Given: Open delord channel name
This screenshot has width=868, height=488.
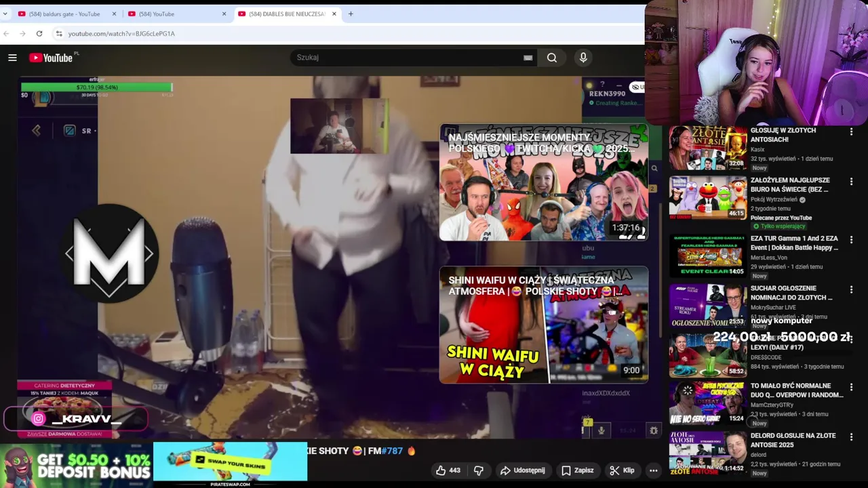Looking at the screenshot, I should (758, 455).
